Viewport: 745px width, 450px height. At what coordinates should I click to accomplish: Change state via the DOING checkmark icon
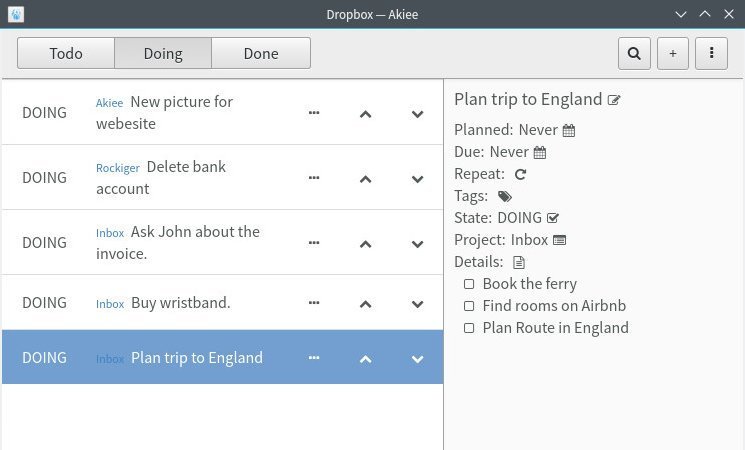pos(553,218)
